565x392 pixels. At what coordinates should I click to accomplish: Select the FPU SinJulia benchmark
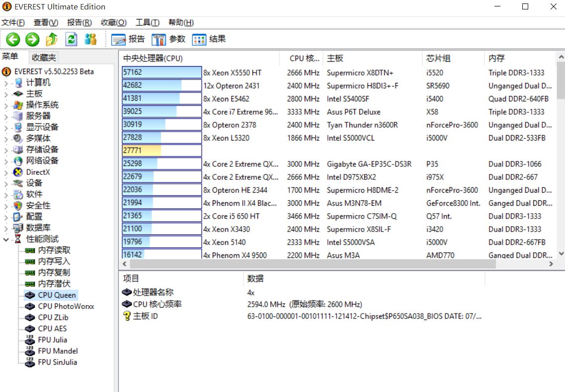[x=57, y=362]
